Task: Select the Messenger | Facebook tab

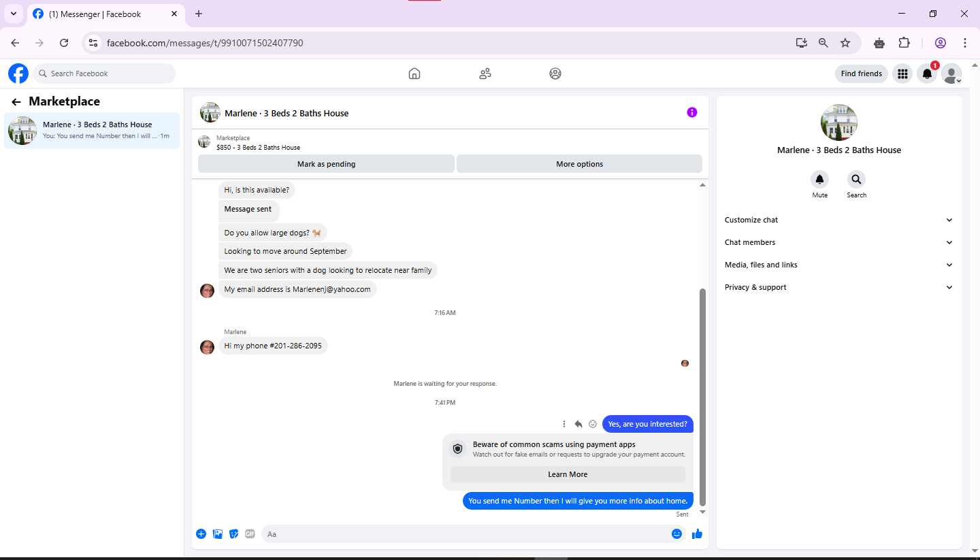Action: [105, 14]
